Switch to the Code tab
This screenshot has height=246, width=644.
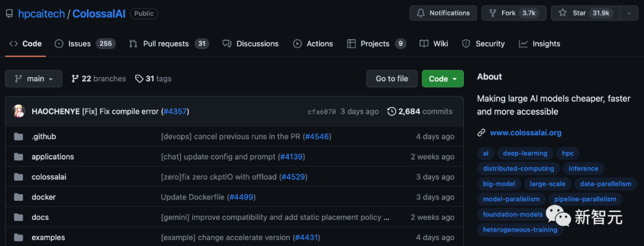(26, 43)
